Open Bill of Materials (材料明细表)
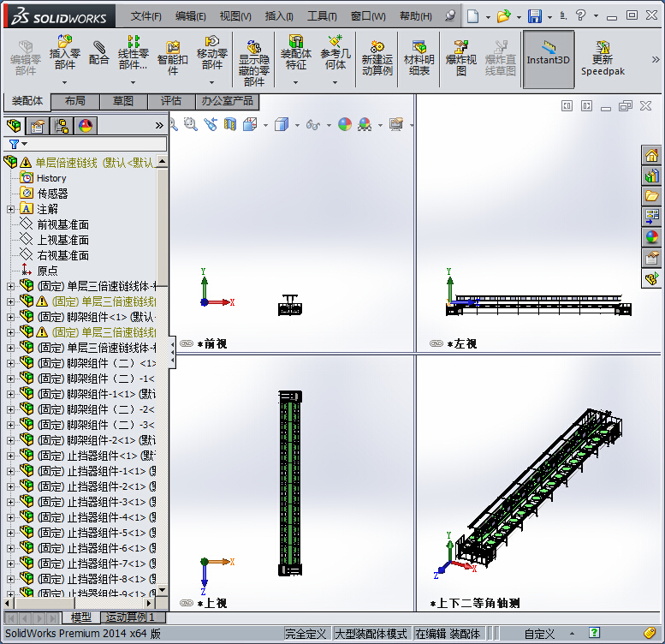Screen dimensions: 665x644 pos(419,58)
